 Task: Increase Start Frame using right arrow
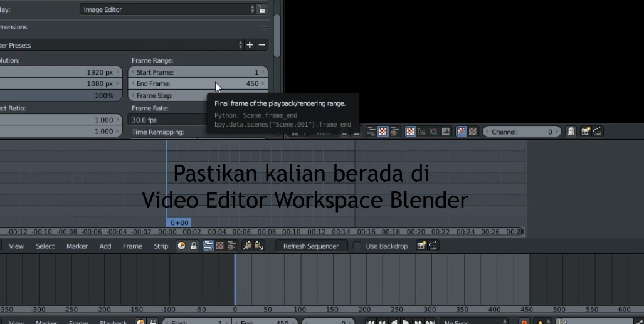[x=263, y=72]
